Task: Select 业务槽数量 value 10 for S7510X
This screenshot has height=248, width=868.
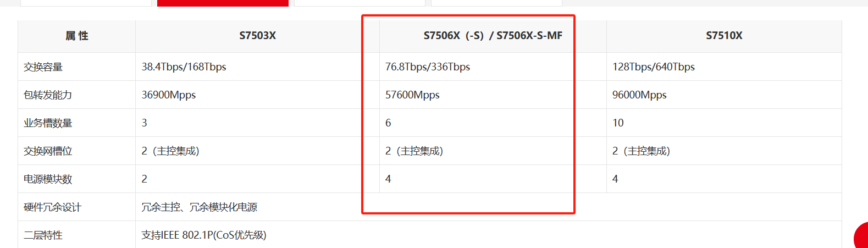Action: coord(618,123)
